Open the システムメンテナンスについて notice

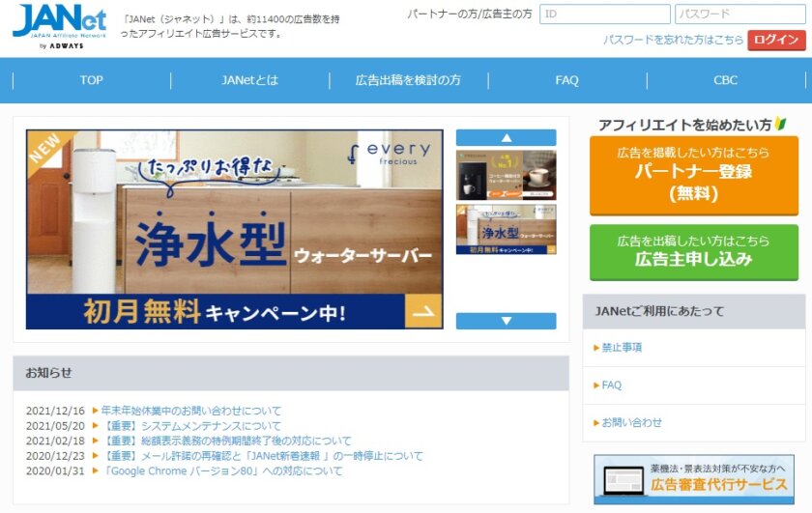coord(191,426)
